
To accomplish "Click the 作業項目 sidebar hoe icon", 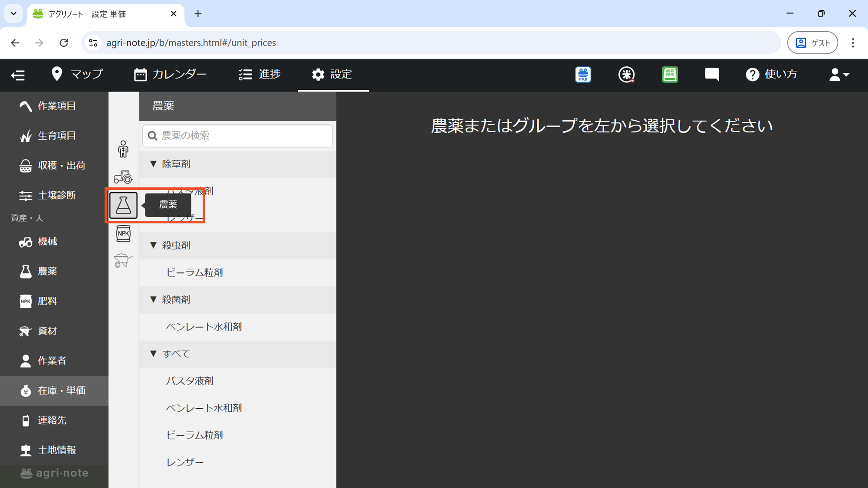I will [x=26, y=106].
